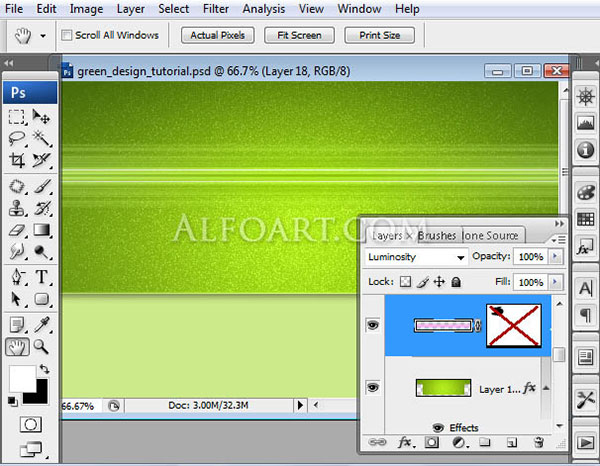Select the Eyedropper tool

[42, 325]
